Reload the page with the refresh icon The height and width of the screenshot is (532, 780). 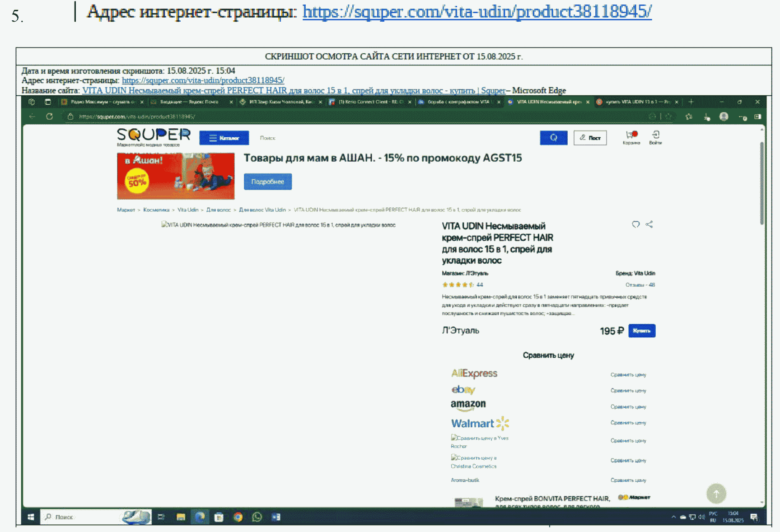[49, 117]
